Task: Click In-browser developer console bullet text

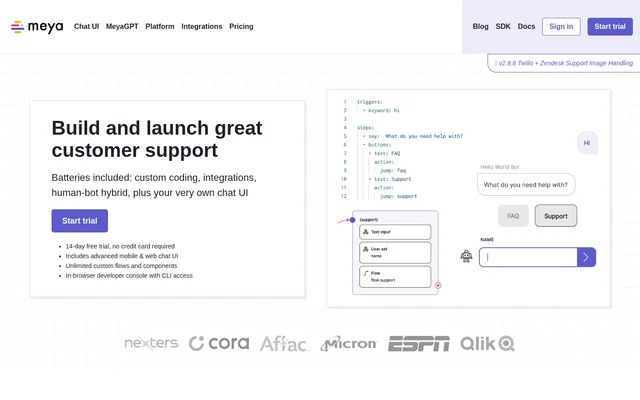Action: (129, 276)
